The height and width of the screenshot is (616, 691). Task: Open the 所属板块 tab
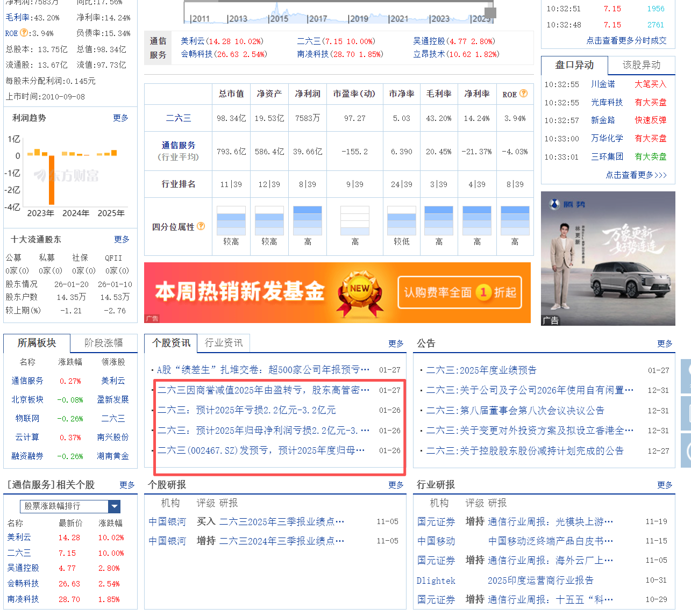point(37,343)
